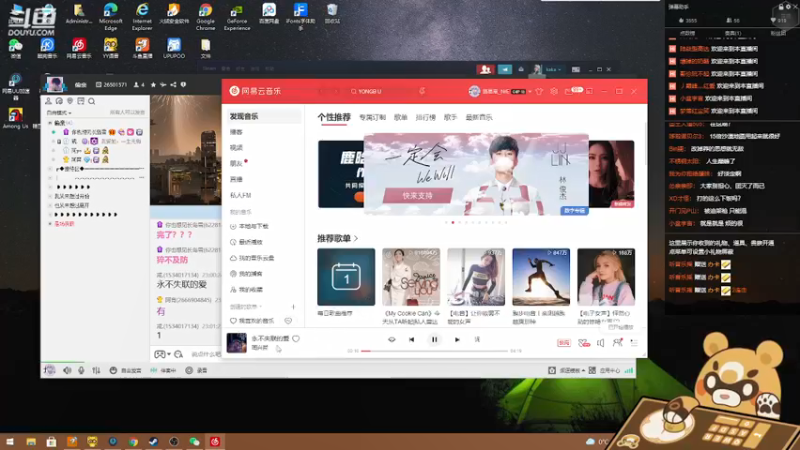Open the Windows Start button

[10, 441]
